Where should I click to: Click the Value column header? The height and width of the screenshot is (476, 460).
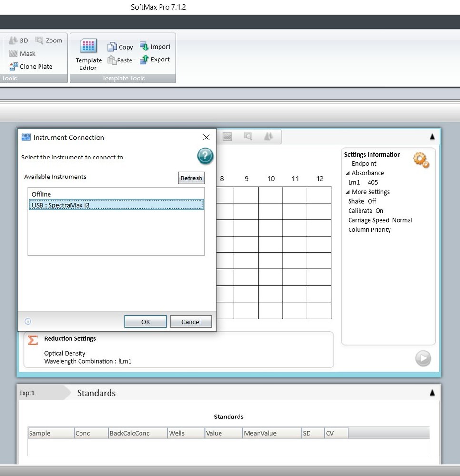coord(224,433)
